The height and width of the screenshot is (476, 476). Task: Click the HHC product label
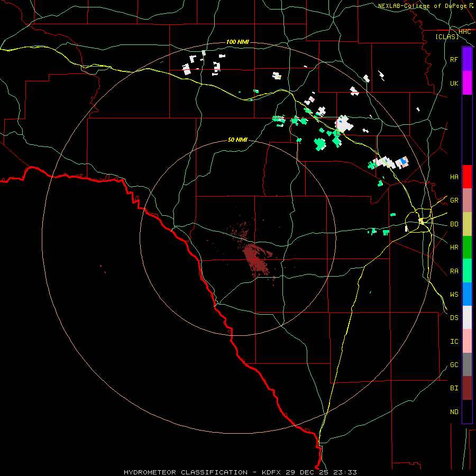pyautogui.click(x=464, y=32)
